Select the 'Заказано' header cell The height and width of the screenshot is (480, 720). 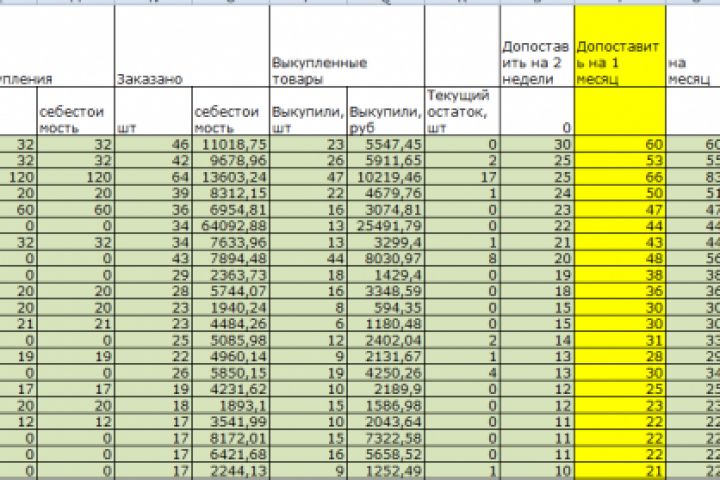[x=192, y=46]
